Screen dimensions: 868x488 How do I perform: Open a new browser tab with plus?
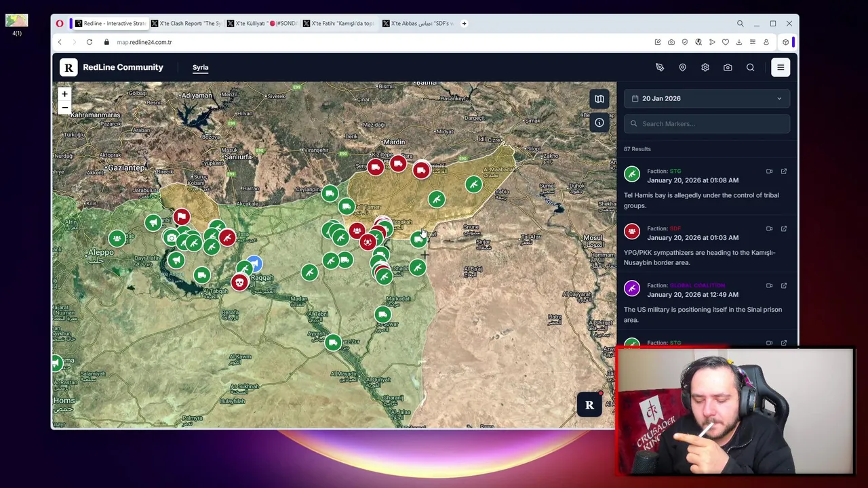click(464, 23)
